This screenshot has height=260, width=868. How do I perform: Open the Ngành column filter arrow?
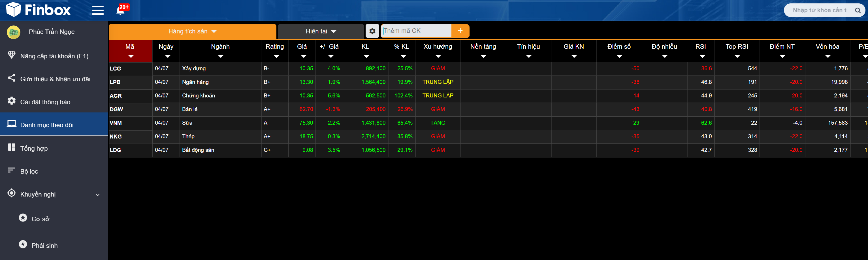[220, 57]
